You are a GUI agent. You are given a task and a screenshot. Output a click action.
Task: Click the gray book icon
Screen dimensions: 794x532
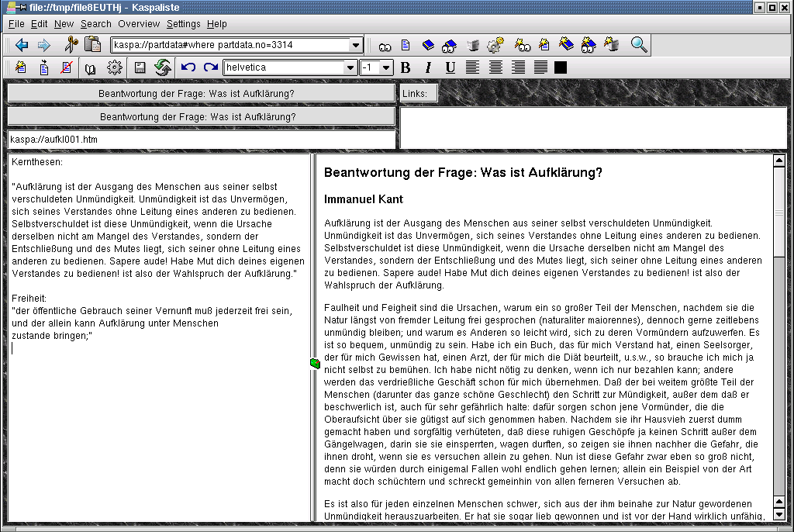click(x=473, y=45)
